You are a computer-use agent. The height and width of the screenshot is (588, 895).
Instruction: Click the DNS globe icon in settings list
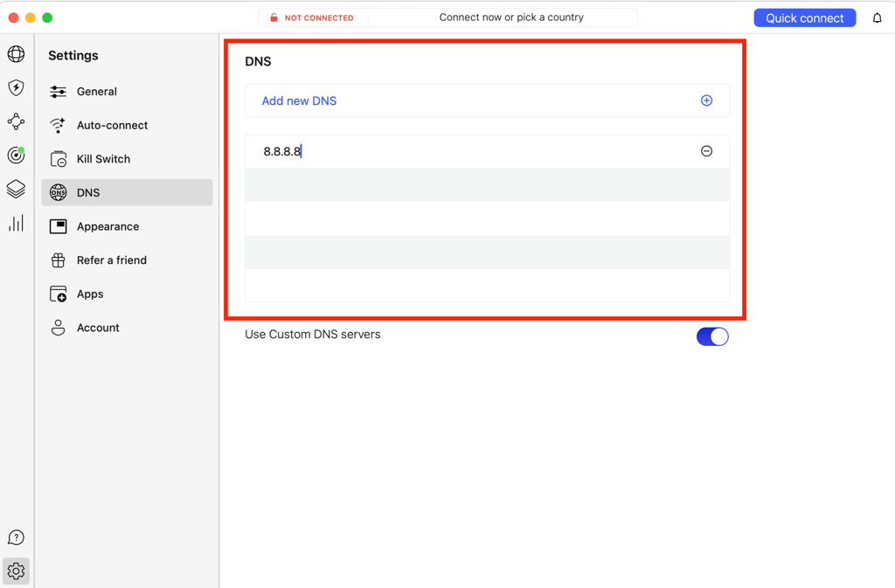59,193
